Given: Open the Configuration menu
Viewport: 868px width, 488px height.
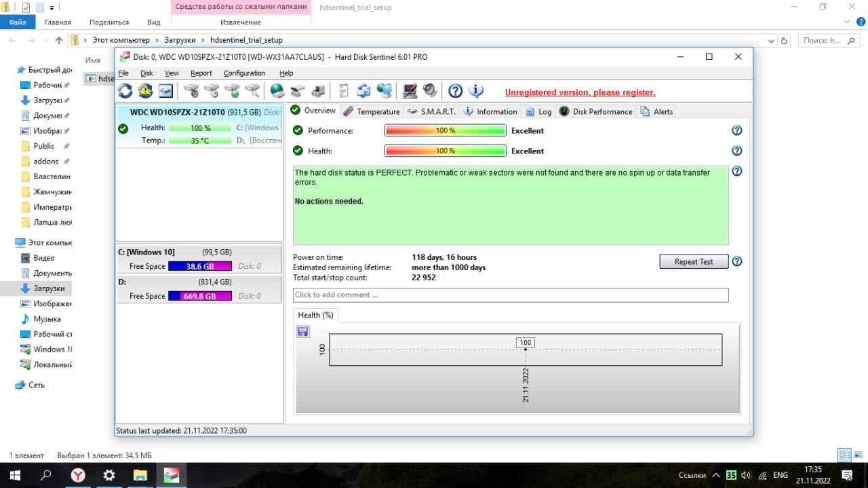Looking at the screenshot, I should coord(244,73).
